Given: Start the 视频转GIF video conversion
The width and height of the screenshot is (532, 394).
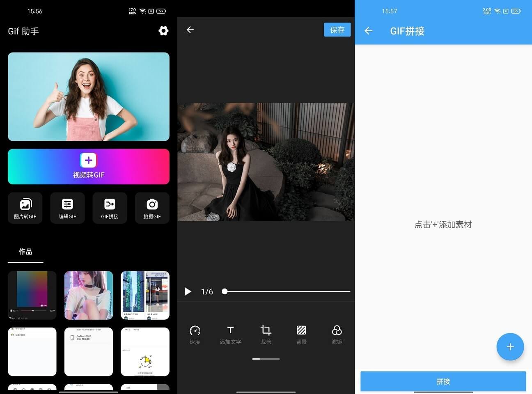Looking at the screenshot, I should (x=89, y=167).
